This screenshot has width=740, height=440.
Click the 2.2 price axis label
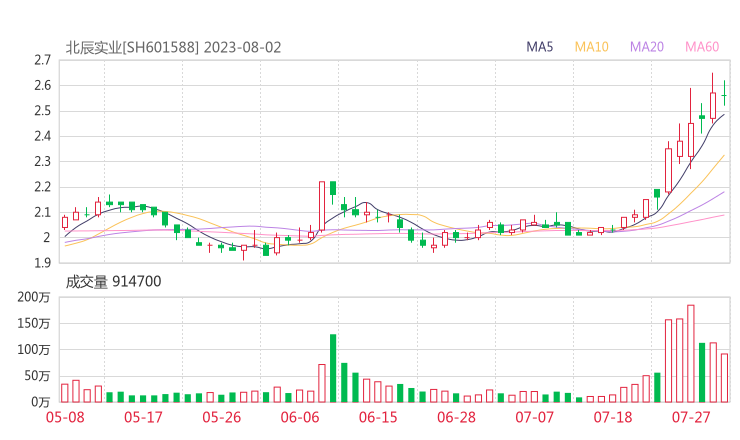[42, 187]
